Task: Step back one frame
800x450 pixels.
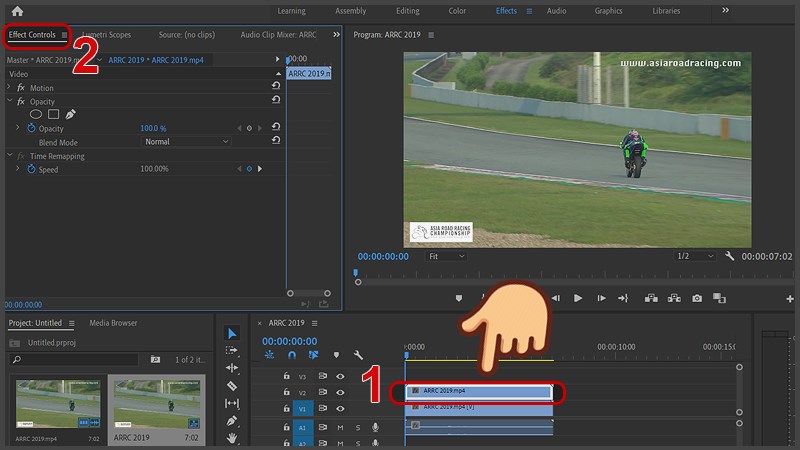Action: click(x=556, y=298)
